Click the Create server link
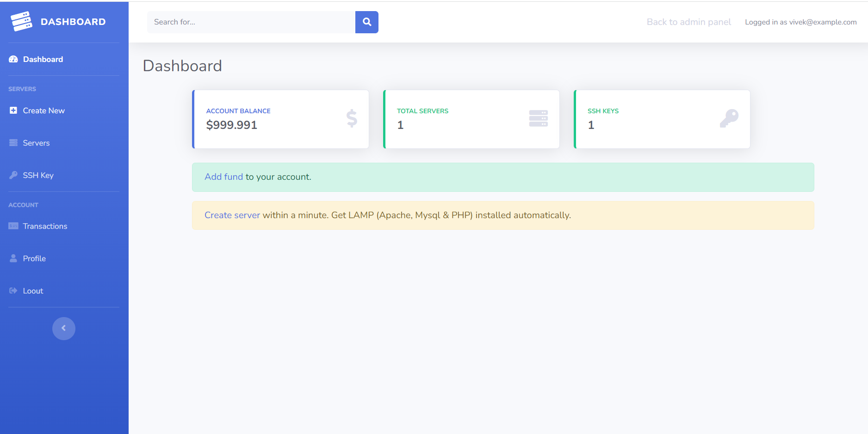 point(232,215)
